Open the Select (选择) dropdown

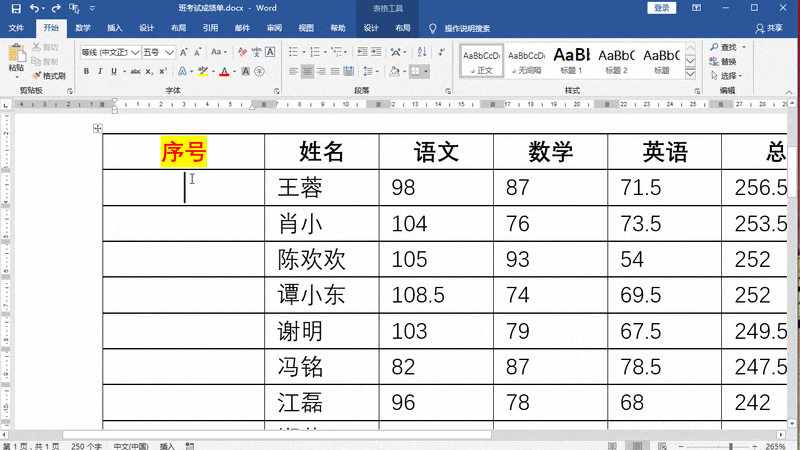(726, 76)
